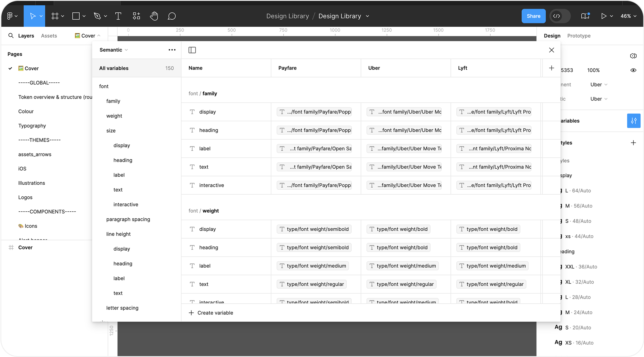Open the Comment tool
Screen dimensions: 644x357
172,16
